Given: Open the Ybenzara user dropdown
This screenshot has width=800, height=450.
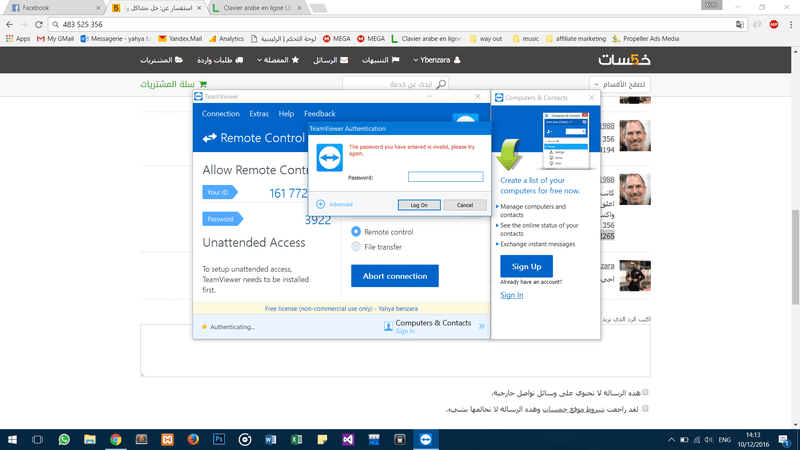Looking at the screenshot, I should (436, 60).
